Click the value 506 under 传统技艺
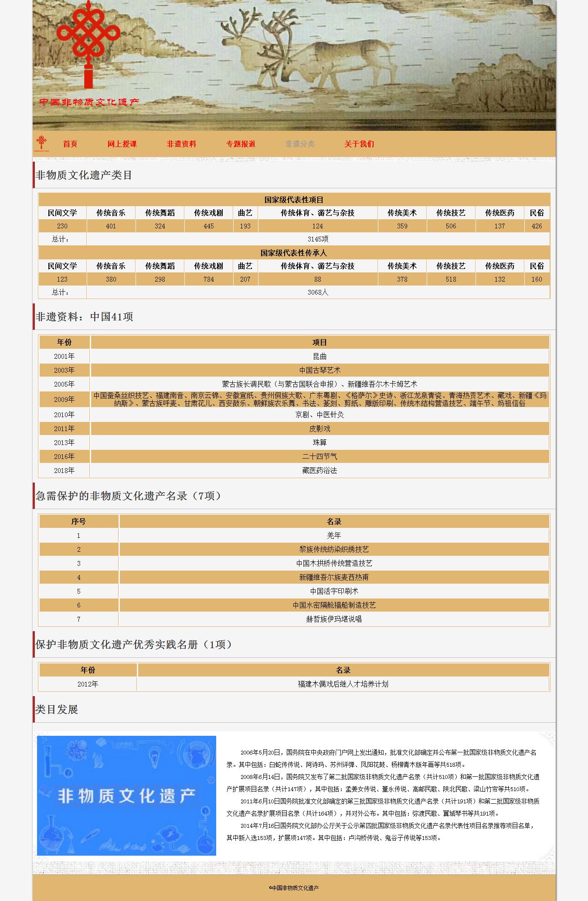Image resolution: width=588 pixels, height=901 pixels. pos(451,226)
